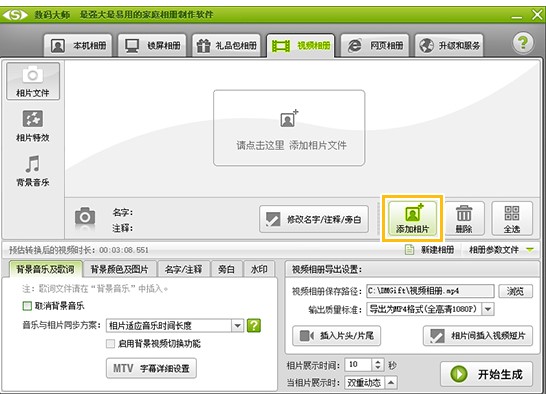This screenshot has width=546, height=394.
Task: Click the 全选 select all button
Action: 512,218
